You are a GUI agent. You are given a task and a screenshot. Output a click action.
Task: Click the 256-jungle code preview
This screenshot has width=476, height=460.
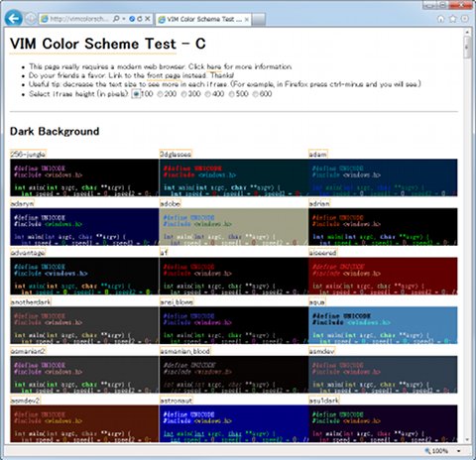coord(84,177)
